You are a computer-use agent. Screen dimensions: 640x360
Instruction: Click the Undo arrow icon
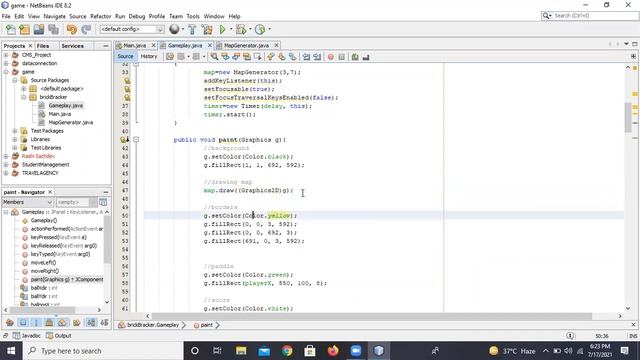point(72,29)
